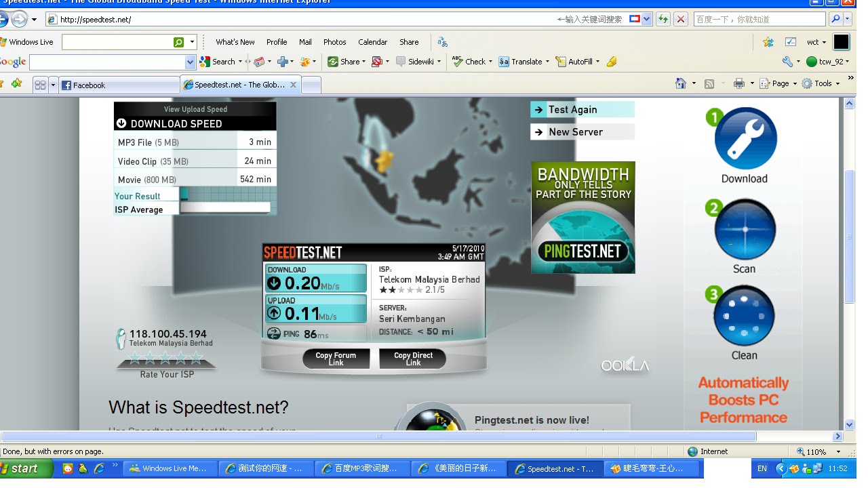Click the View Upload Speed link
This screenshot has height=488, width=868.
[x=195, y=109]
